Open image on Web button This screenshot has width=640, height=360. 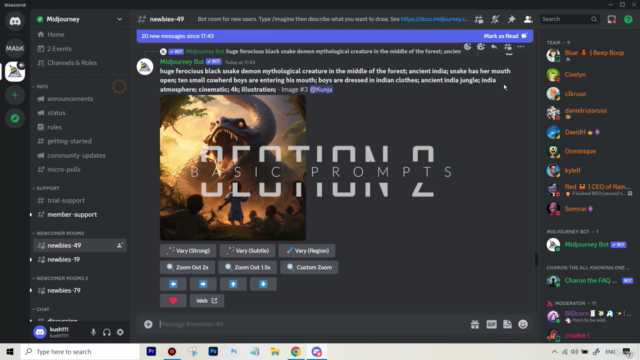[x=207, y=301]
